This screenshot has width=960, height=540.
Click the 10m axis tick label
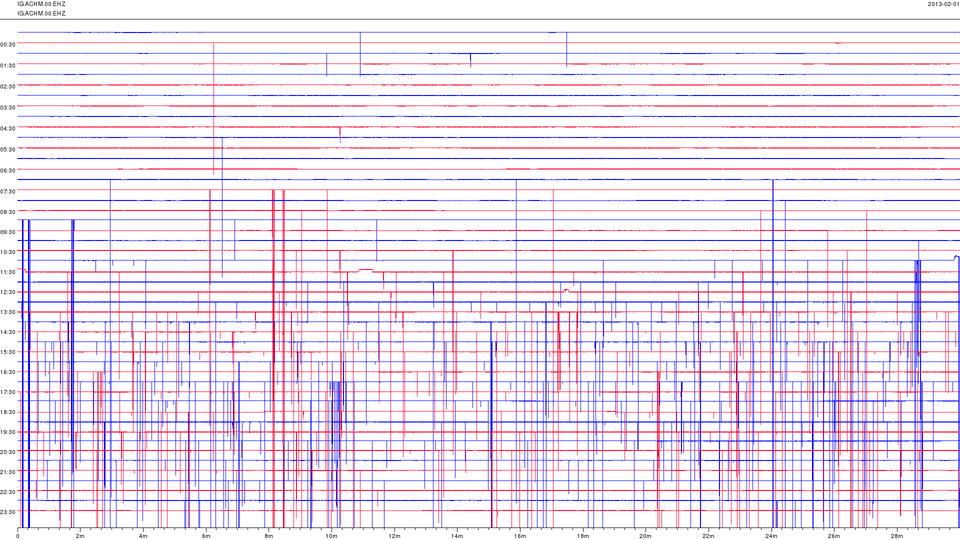click(x=331, y=536)
